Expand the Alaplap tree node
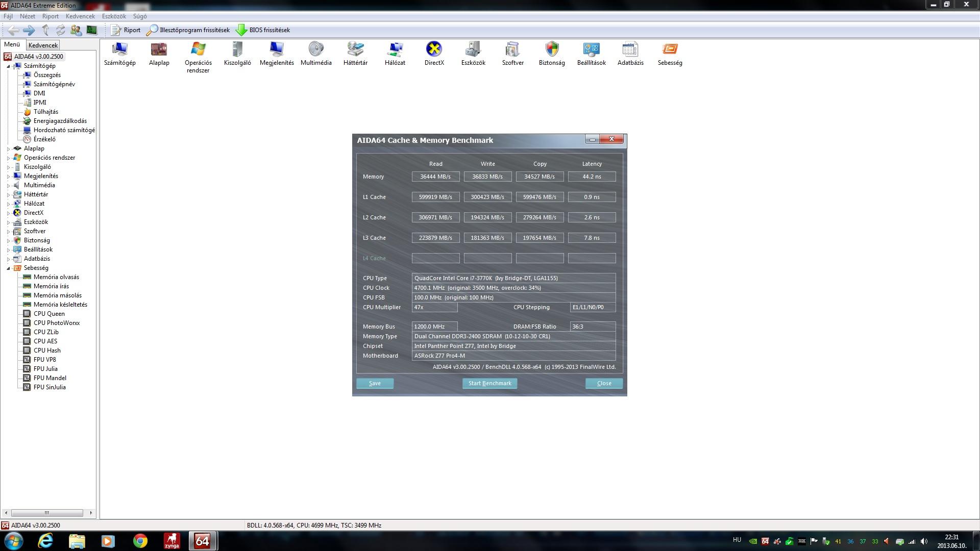 coord(8,148)
